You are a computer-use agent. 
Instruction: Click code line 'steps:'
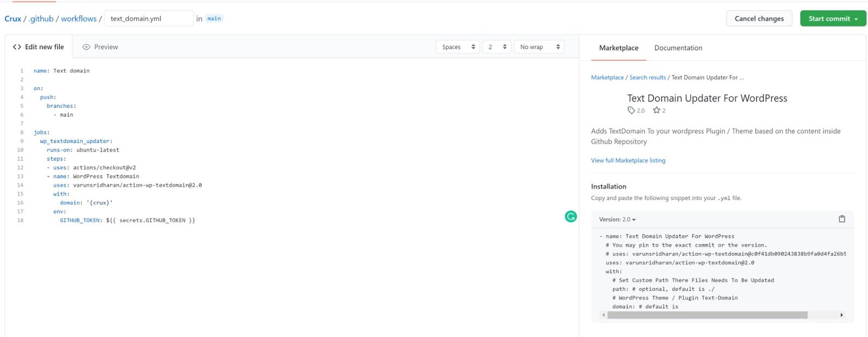[56, 159]
